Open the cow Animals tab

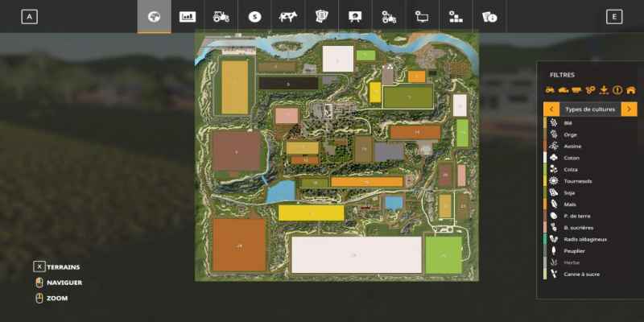[288, 16]
